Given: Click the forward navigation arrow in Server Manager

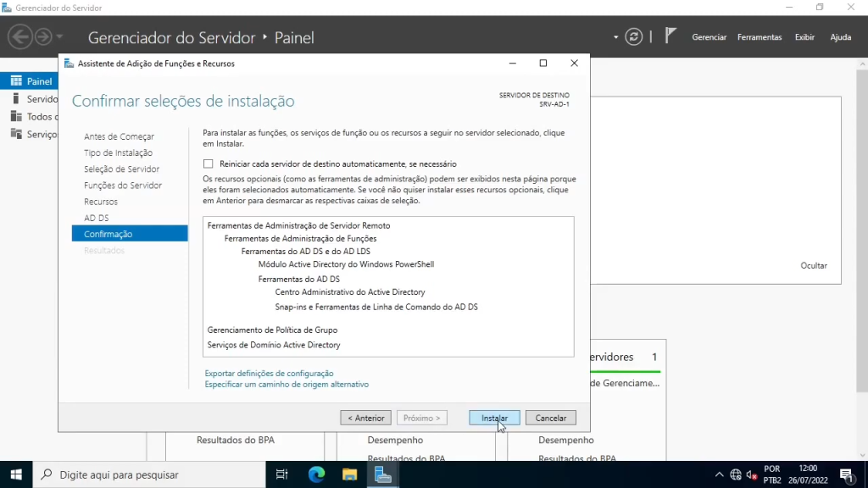Looking at the screenshot, I should tap(43, 37).
